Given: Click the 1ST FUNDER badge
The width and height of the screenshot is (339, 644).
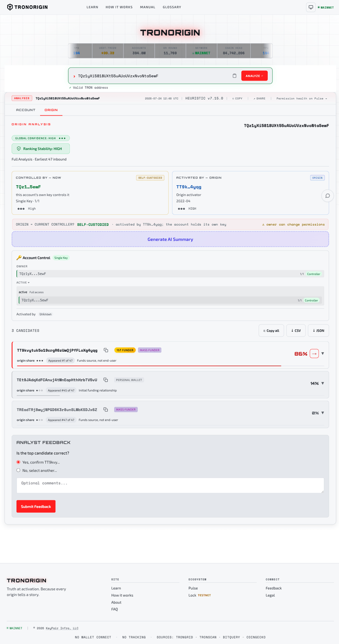Looking at the screenshot, I should click(125, 350).
